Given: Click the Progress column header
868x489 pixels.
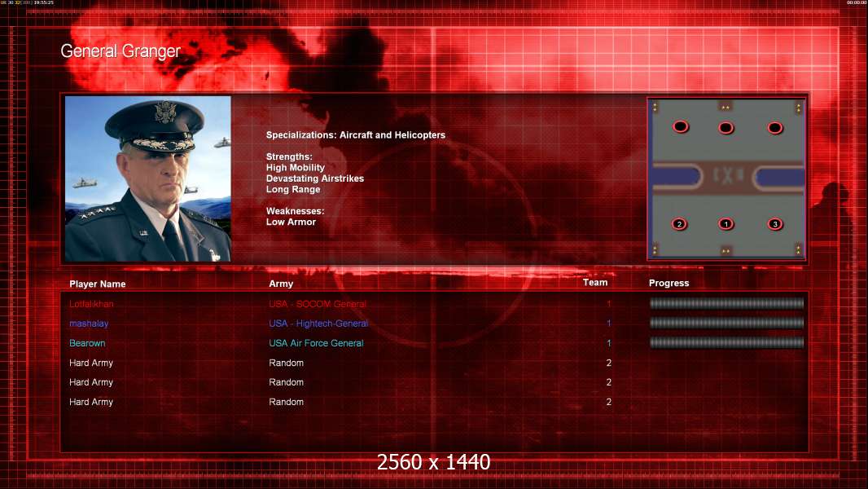Looking at the screenshot, I should (x=669, y=283).
